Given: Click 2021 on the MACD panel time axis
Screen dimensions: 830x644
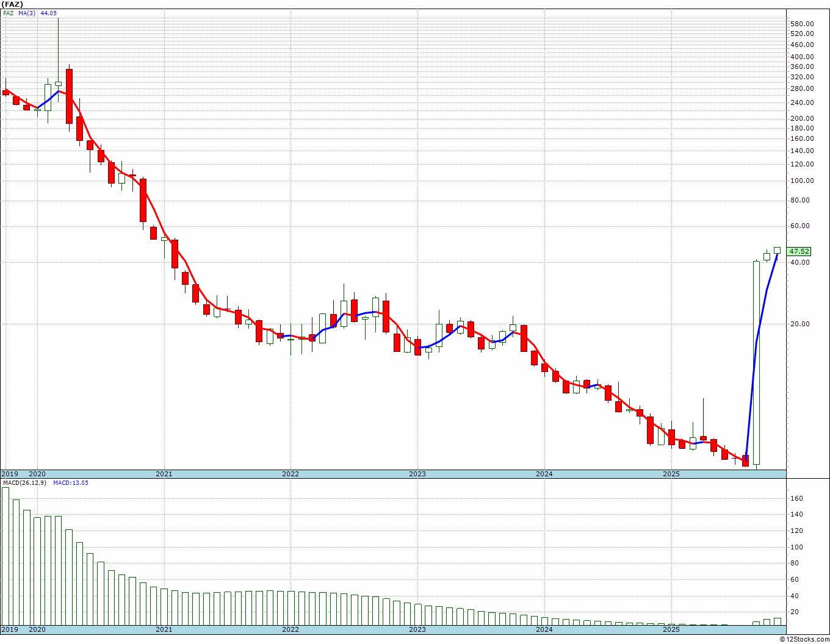Looking at the screenshot, I should click(164, 629).
